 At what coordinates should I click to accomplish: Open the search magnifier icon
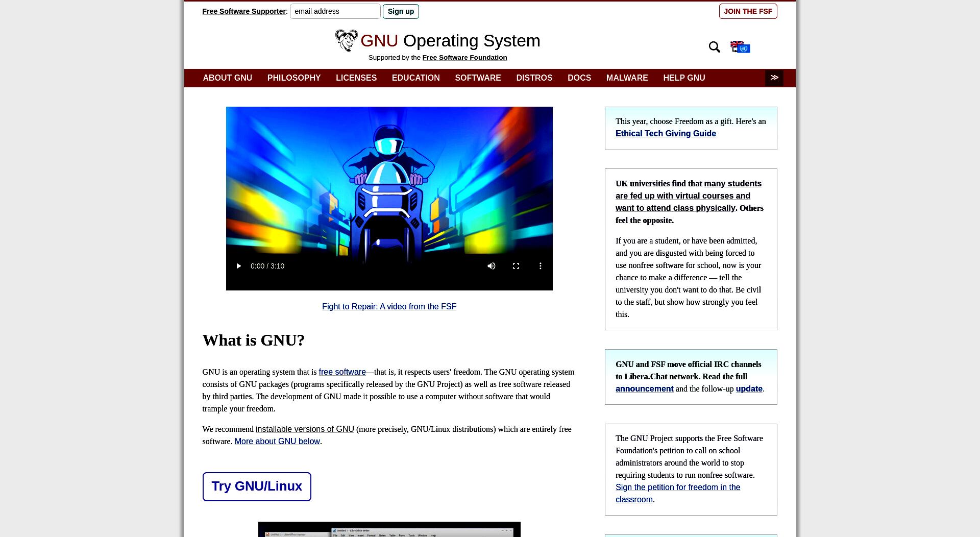pyautogui.click(x=714, y=47)
